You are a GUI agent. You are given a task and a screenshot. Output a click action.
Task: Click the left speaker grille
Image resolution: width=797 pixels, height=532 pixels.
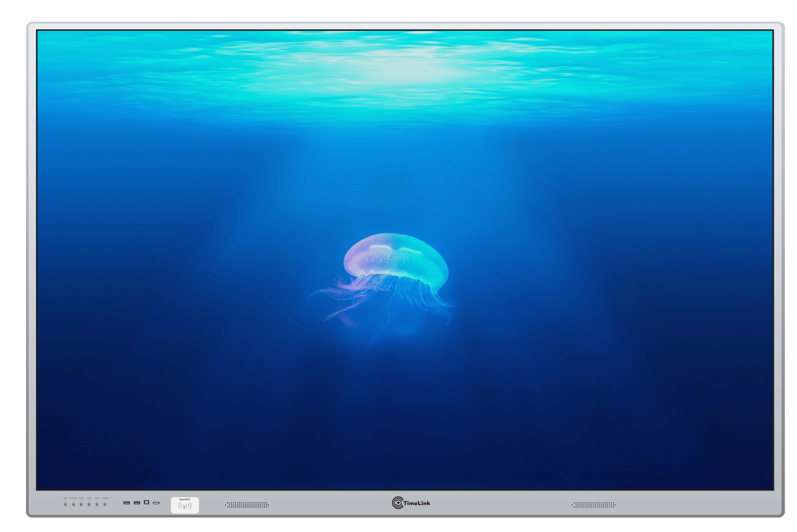tap(247, 505)
